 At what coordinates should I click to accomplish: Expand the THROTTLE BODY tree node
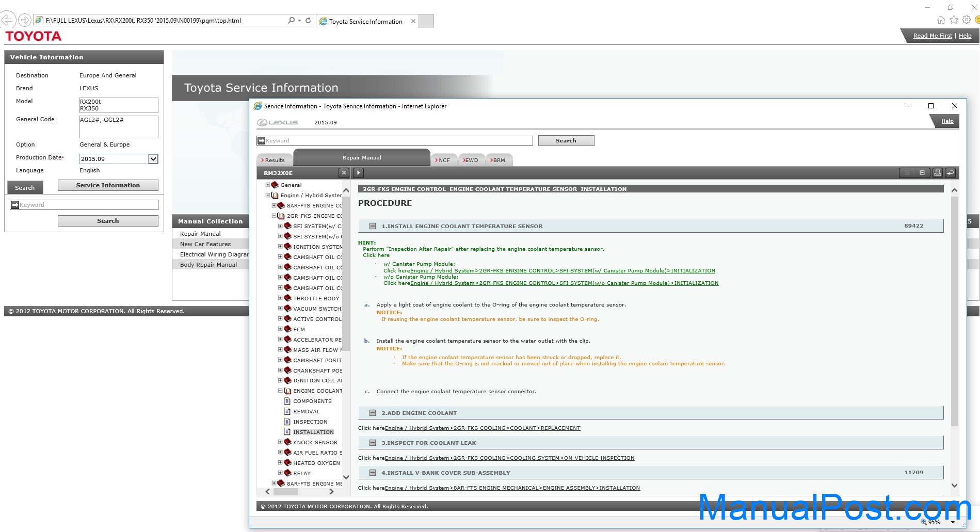280,298
